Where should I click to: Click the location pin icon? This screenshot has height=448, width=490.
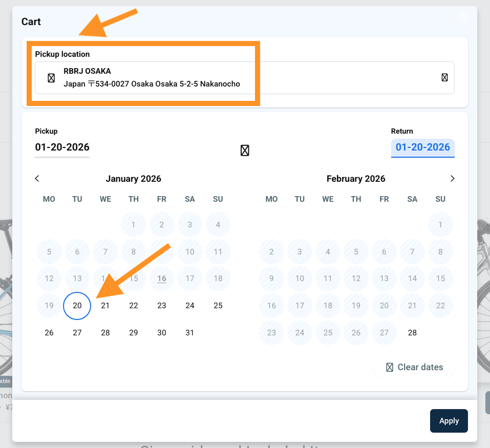click(x=51, y=78)
